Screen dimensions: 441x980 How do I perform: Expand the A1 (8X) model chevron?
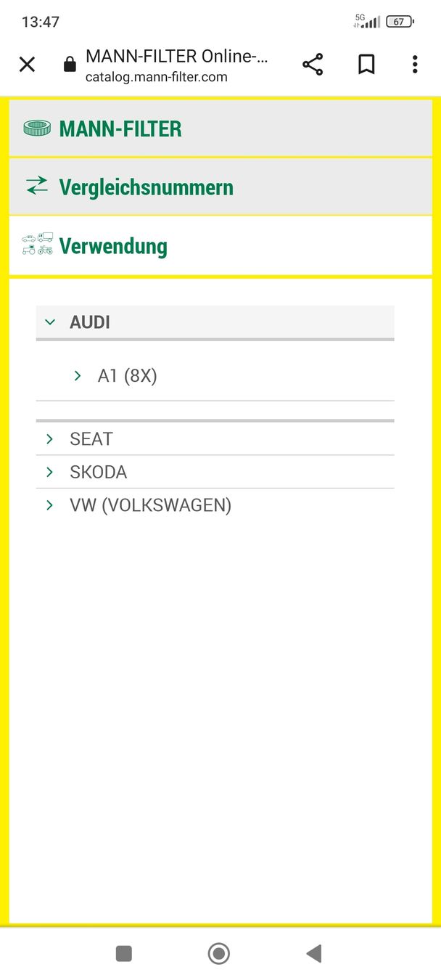pos(78,375)
